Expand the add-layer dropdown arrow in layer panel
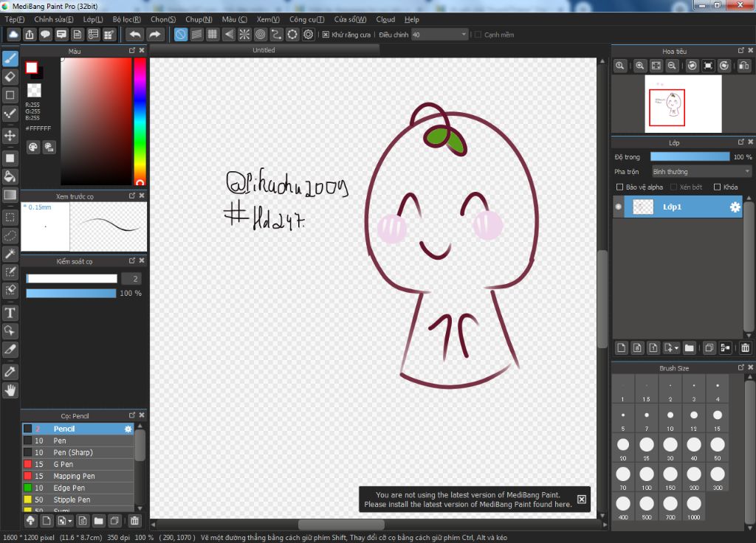Image resolution: width=756 pixels, height=543 pixels. click(676, 348)
